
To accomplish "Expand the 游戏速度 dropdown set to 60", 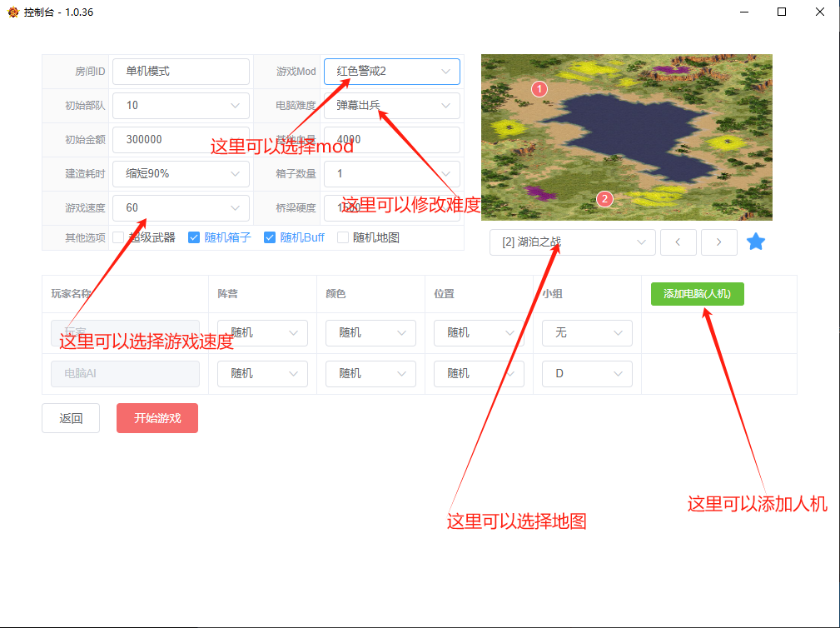I will tap(180, 207).
